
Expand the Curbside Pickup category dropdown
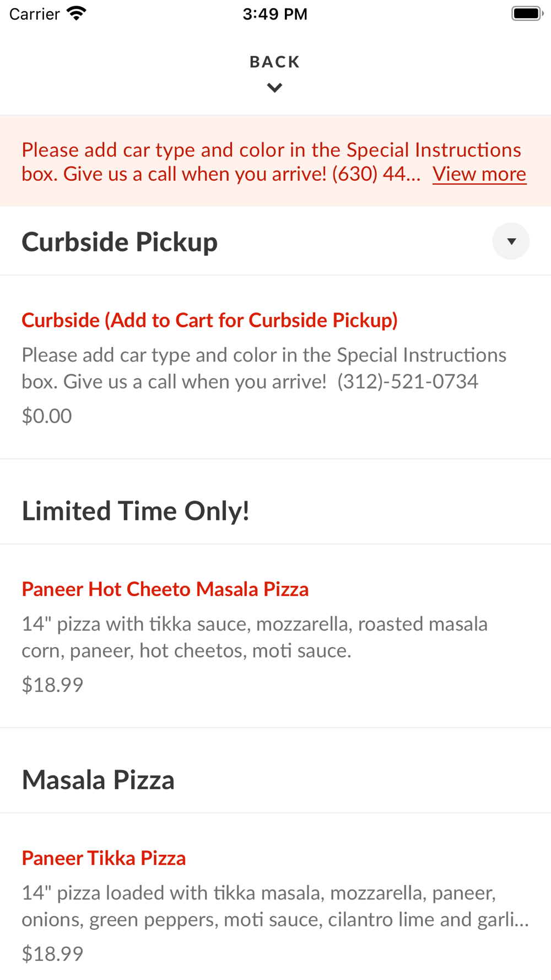click(511, 241)
